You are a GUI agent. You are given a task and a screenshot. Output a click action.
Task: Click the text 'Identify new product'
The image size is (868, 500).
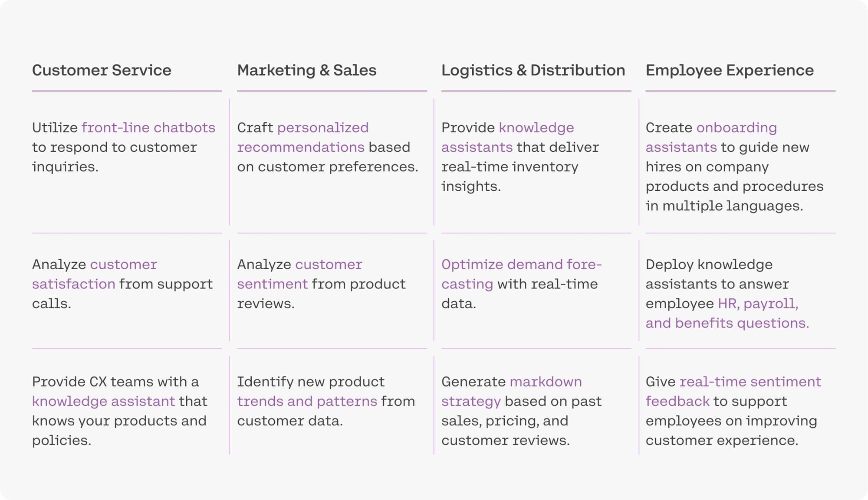tap(311, 382)
